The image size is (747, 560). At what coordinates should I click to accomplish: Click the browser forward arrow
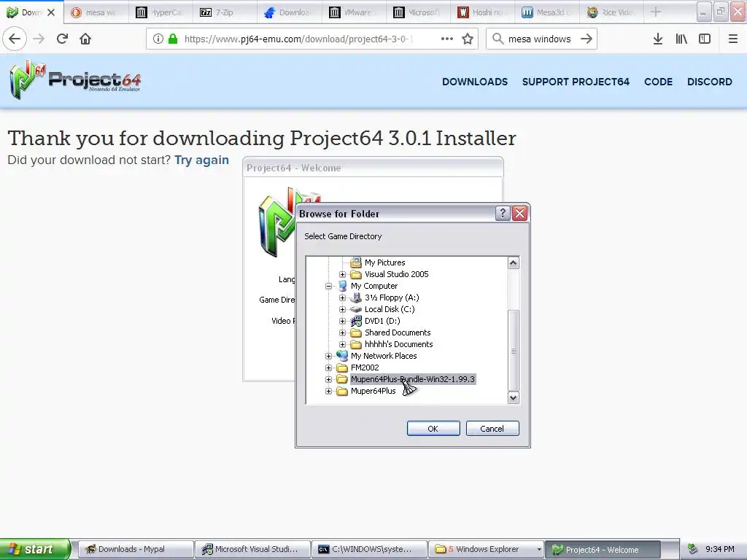39,39
